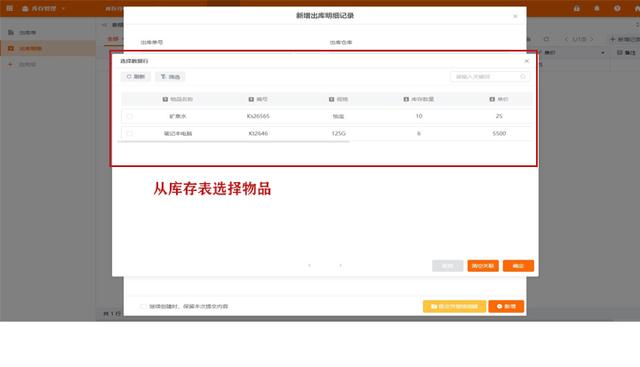Click the 清空关联 button
640x367 pixels.
point(483,266)
